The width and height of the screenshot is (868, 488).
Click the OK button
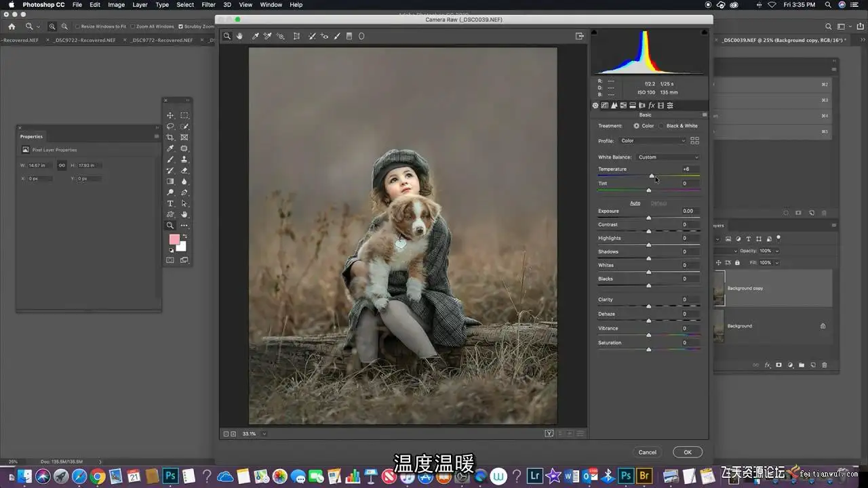pos(687,452)
